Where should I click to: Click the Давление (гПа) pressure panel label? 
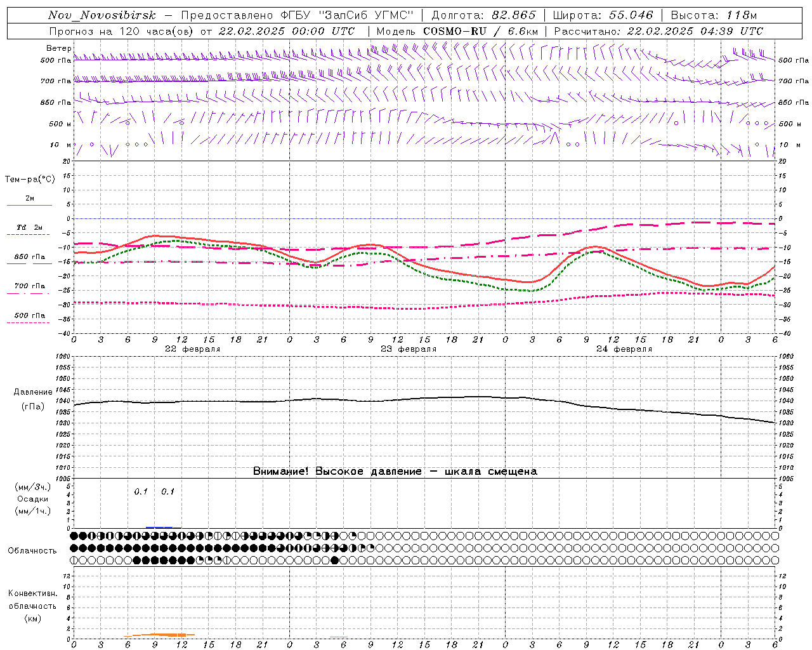33,399
